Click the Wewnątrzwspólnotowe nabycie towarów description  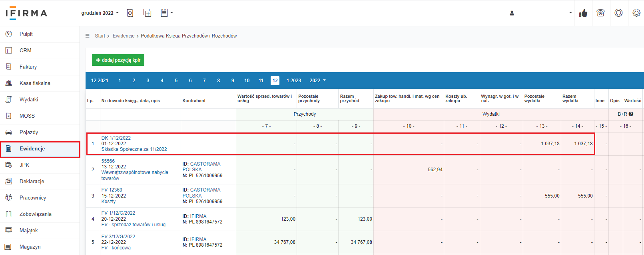tap(135, 175)
